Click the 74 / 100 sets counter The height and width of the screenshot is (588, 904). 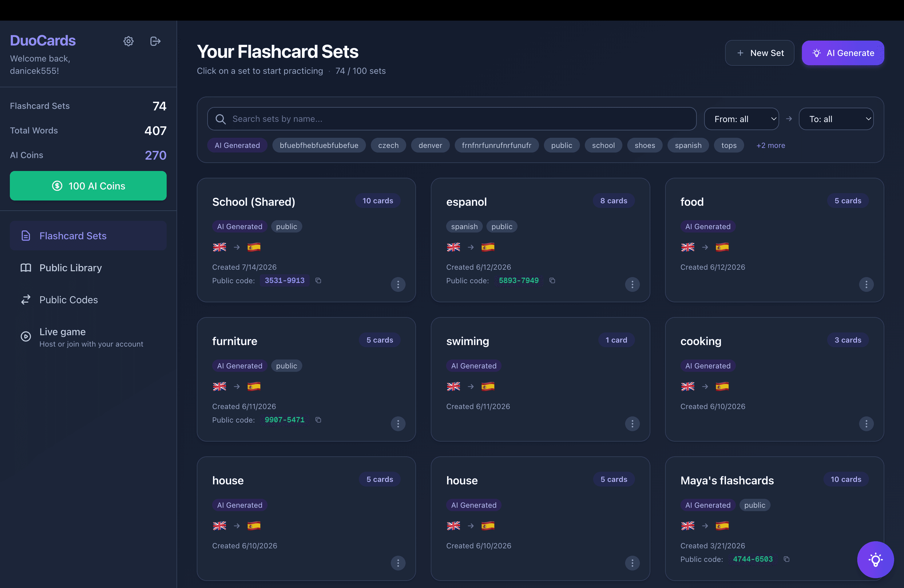point(360,71)
